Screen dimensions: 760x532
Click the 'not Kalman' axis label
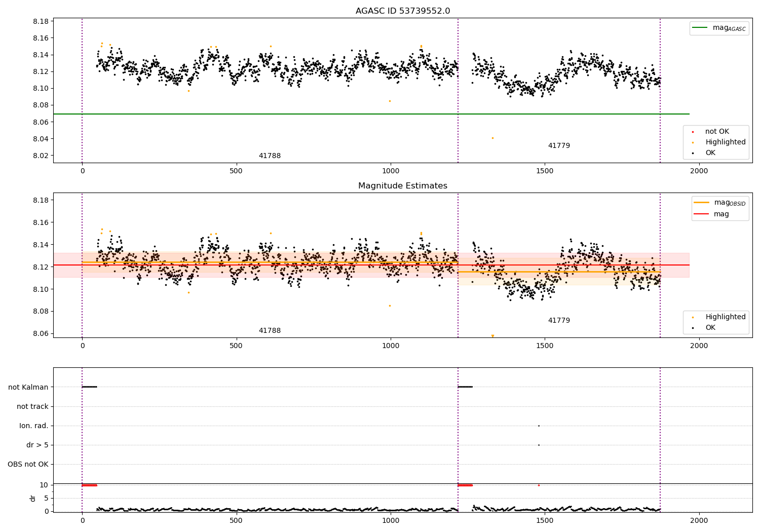tap(28, 388)
